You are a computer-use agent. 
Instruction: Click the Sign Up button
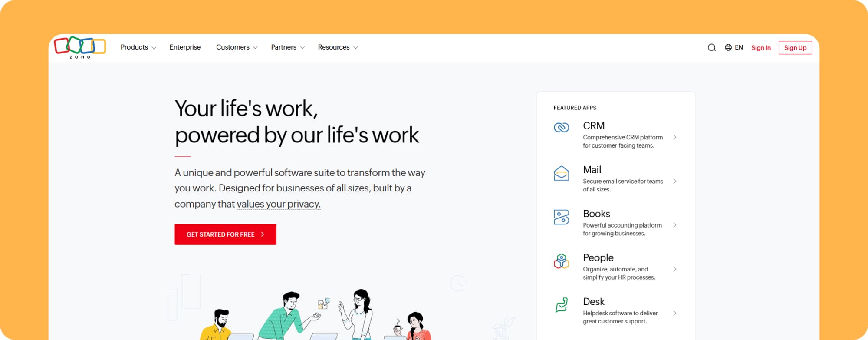(795, 48)
